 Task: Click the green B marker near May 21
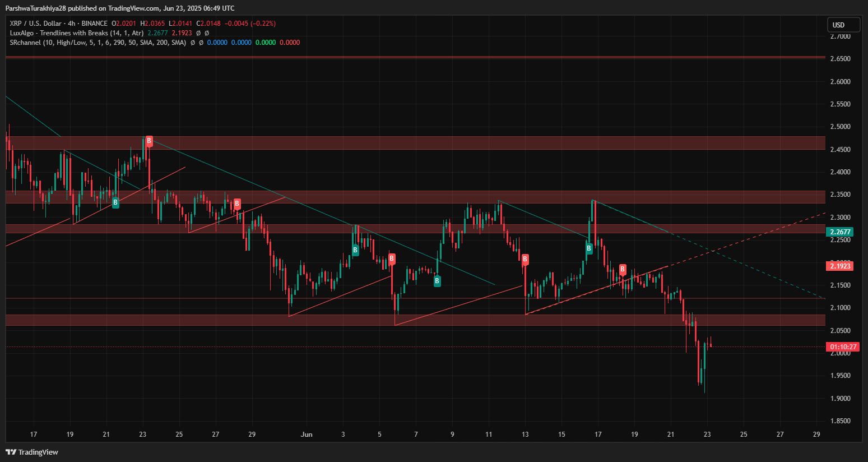click(x=115, y=202)
